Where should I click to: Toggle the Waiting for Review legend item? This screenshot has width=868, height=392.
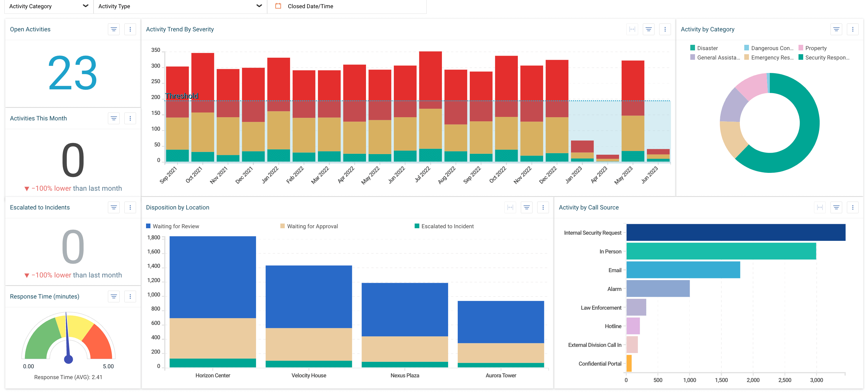(x=172, y=226)
